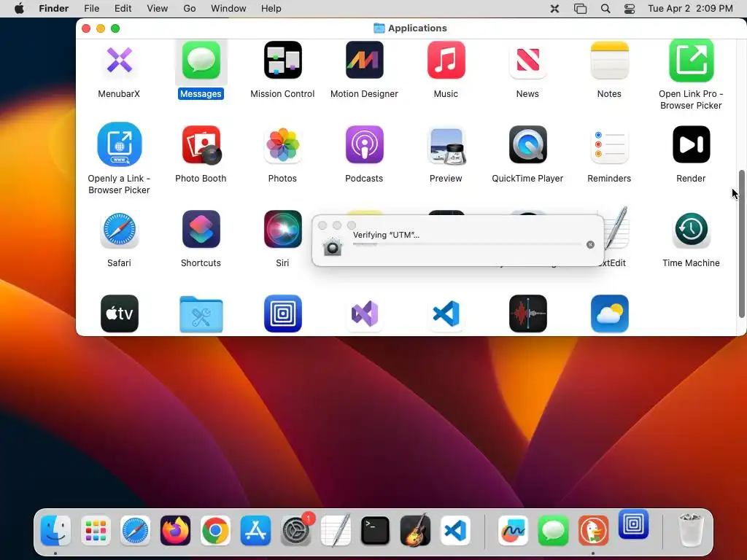Select the News app icon
The width and height of the screenshot is (747, 560).
click(x=528, y=60)
